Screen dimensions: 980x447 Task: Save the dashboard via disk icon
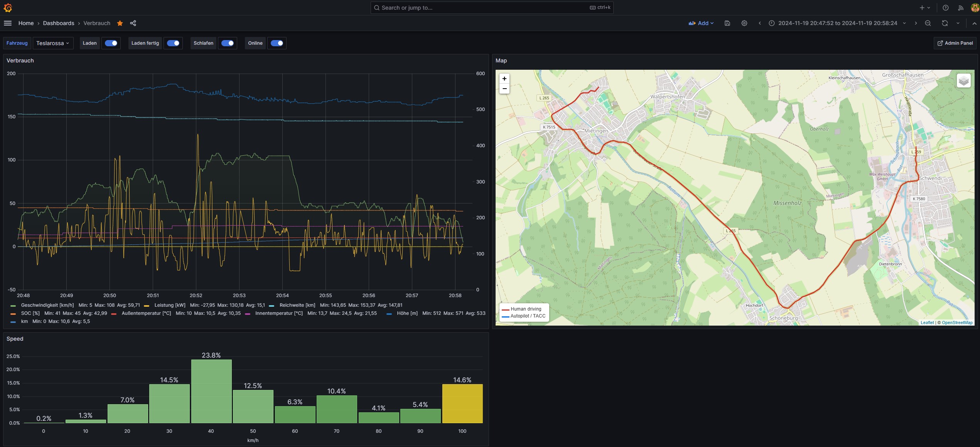[727, 23]
